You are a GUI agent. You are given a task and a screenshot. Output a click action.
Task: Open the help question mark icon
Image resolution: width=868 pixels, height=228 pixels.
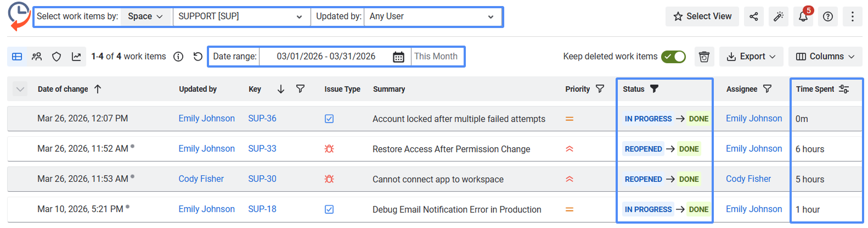click(x=828, y=16)
